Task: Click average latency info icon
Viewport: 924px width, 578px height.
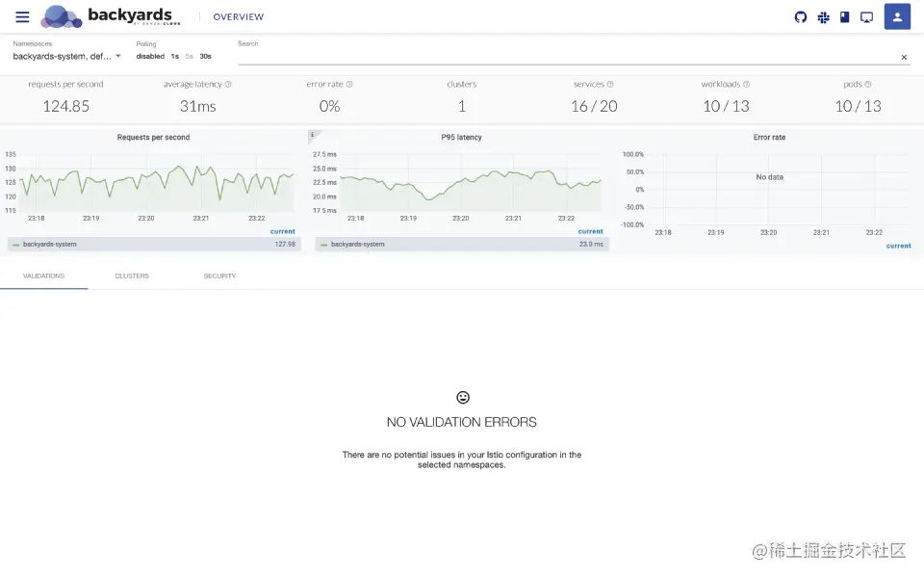Action: coord(228,85)
